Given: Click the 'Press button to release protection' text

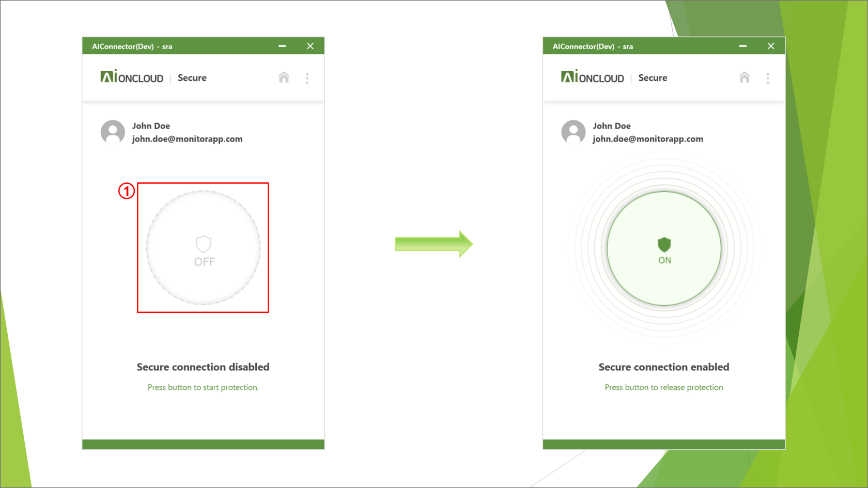Looking at the screenshot, I should tap(663, 387).
